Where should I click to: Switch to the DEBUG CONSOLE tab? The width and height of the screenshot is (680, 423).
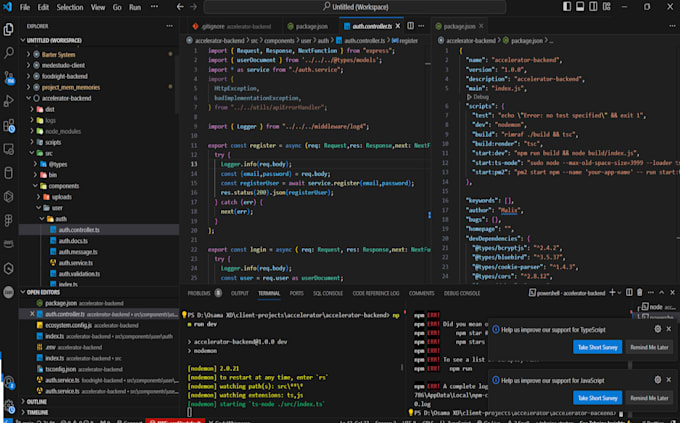coord(461,293)
